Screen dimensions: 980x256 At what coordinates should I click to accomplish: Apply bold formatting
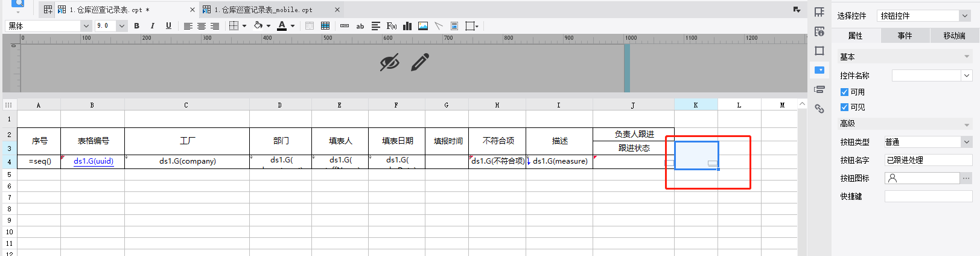tap(137, 26)
